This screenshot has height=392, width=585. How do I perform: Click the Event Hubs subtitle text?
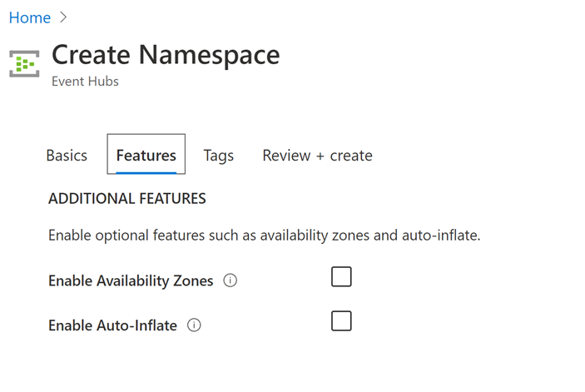point(85,82)
